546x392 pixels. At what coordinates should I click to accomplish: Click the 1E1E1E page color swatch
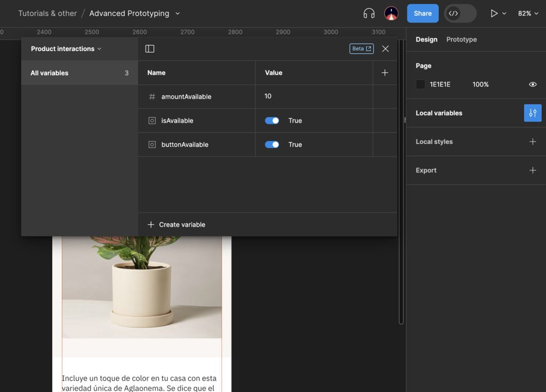tap(419, 84)
